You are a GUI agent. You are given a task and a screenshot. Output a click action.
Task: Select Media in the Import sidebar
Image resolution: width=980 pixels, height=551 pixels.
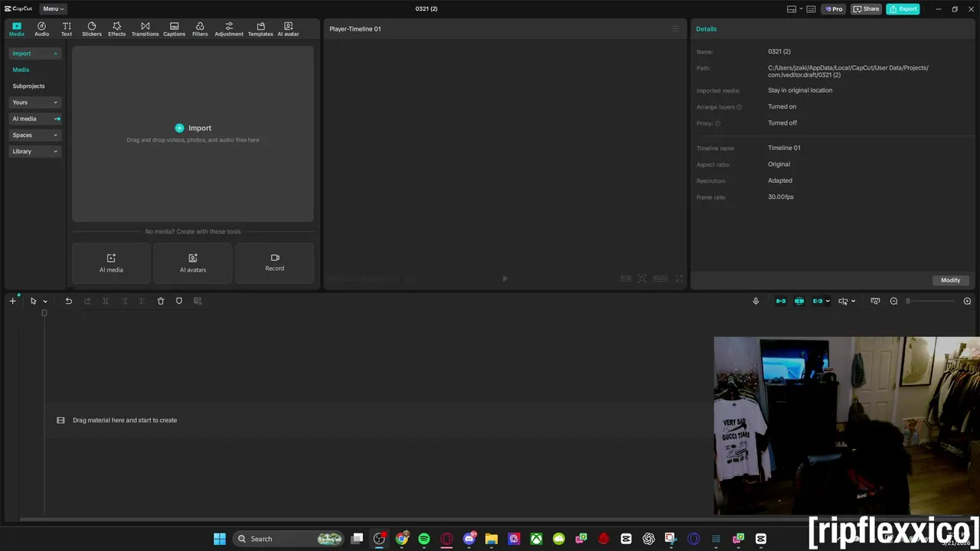coord(21,70)
